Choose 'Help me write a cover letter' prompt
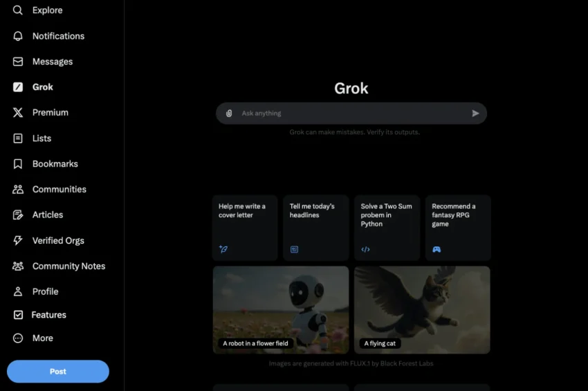Image resolution: width=588 pixels, height=391 pixels. (x=245, y=228)
